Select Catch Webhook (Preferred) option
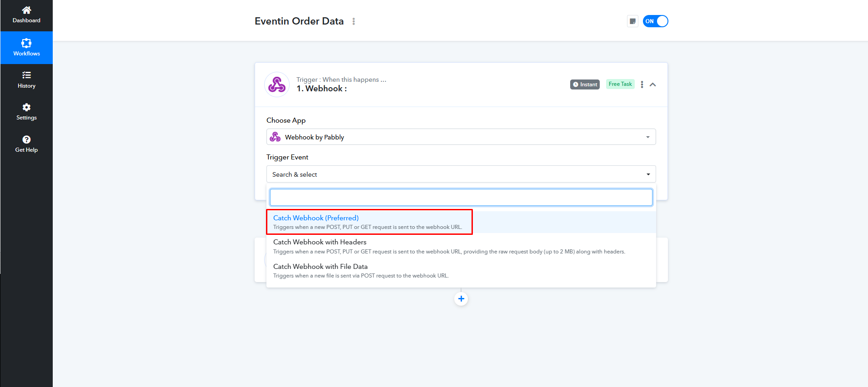868x387 pixels. click(x=461, y=222)
